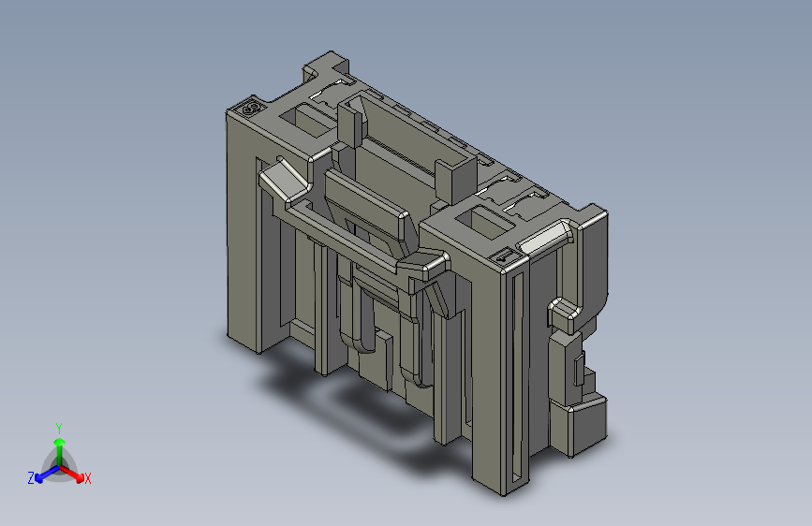The image size is (812, 526).
Task: Select the gray 3D connector housing model
Action: pos(417,273)
